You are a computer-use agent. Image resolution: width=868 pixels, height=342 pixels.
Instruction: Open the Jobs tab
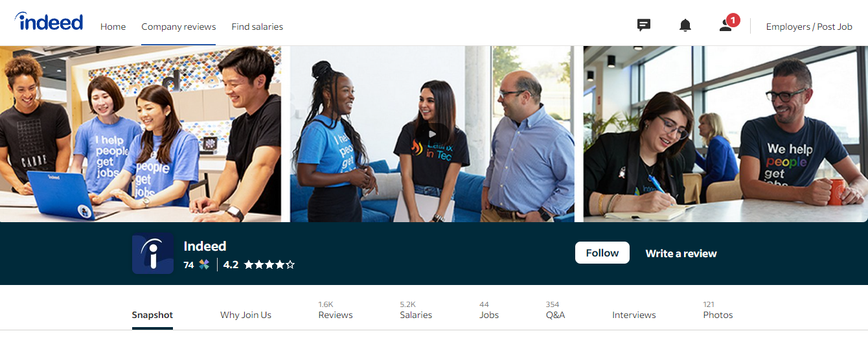tap(489, 310)
